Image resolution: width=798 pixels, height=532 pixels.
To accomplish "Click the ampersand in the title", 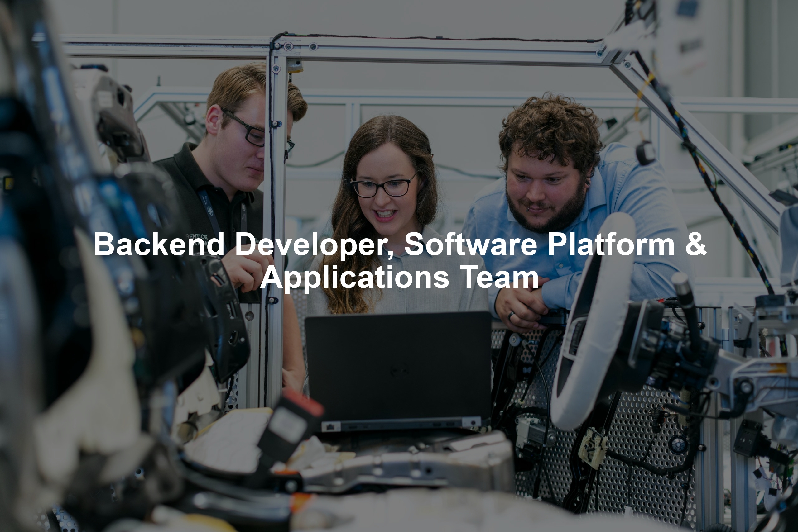I will click(x=695, y=244).
